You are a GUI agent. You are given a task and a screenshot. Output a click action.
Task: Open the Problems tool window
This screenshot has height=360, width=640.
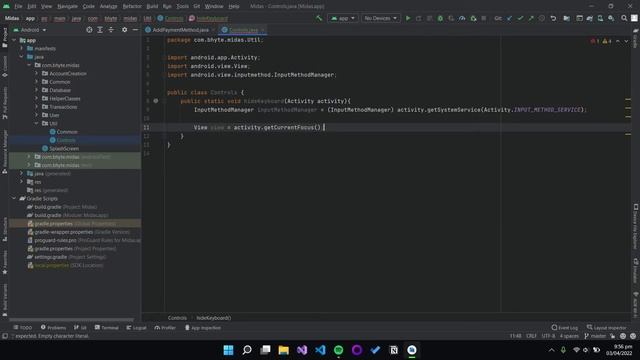coord(53,327)
